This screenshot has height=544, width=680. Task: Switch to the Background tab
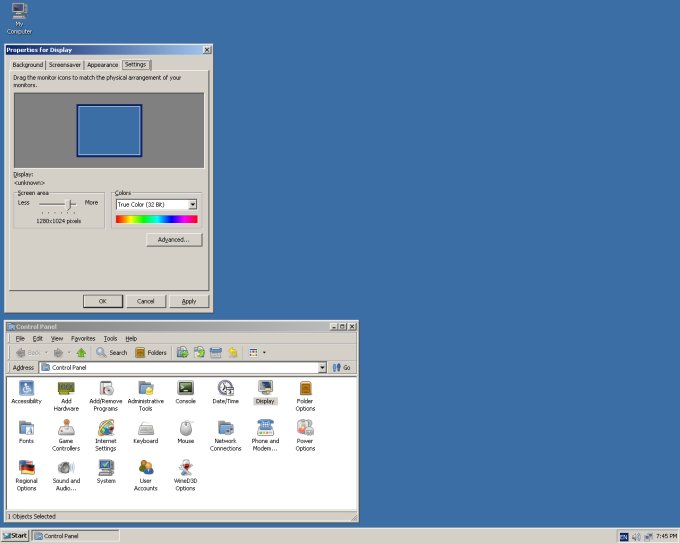pyautogui.click(x=28, y=65)
